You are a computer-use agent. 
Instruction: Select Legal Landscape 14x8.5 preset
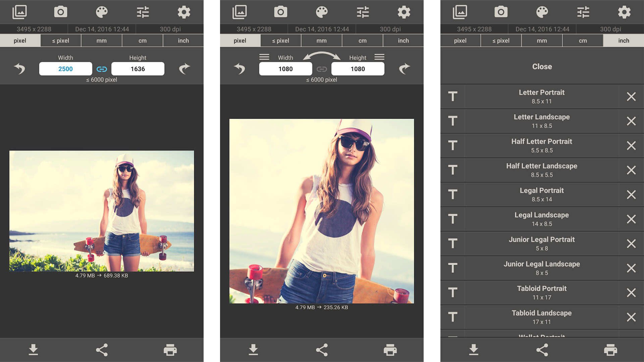click(x=542, y=219)
